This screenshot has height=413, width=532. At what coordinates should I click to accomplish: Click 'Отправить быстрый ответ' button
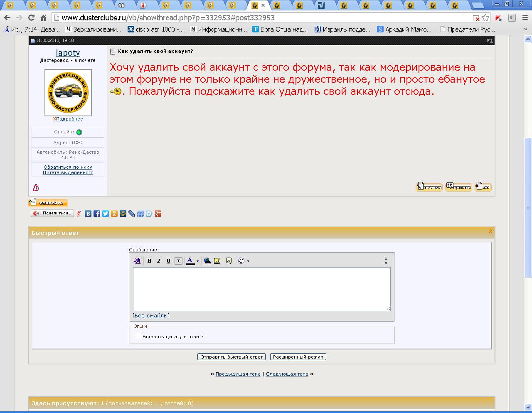coord(232,357)
